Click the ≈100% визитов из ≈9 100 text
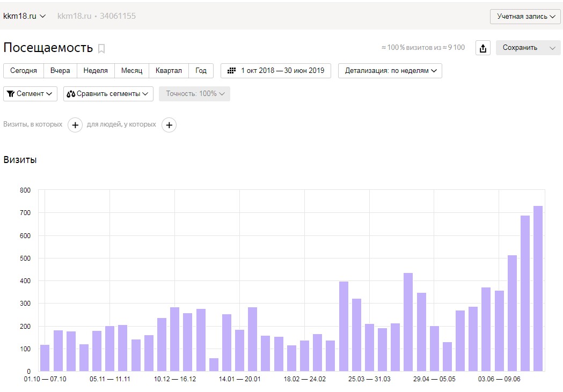This screenshot has height=392, width=563. tap(423, 47)
